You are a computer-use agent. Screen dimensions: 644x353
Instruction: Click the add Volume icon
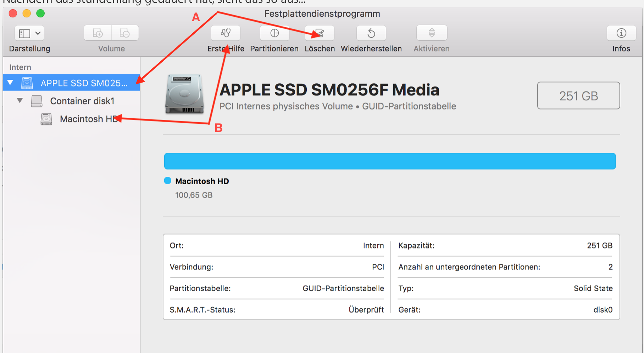pyautogui.click(x=98, y=33)
